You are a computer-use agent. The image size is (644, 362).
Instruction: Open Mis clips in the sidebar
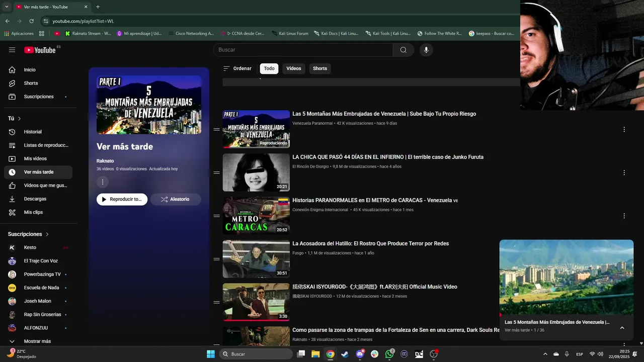click(38, 212)
